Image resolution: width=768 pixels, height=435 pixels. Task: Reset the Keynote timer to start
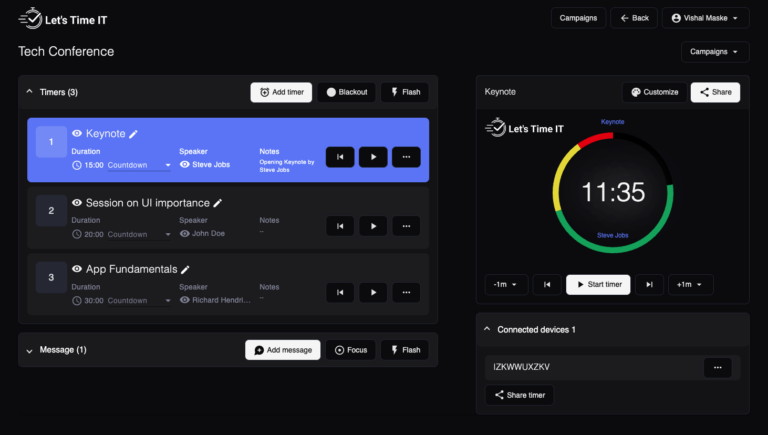coord(340,157)
